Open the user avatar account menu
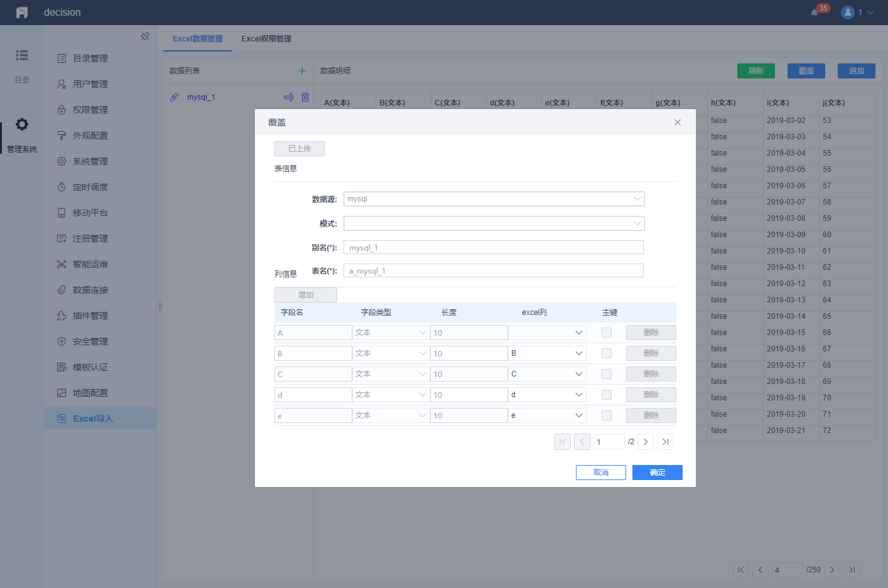888x588 pixels. [848, 13]
